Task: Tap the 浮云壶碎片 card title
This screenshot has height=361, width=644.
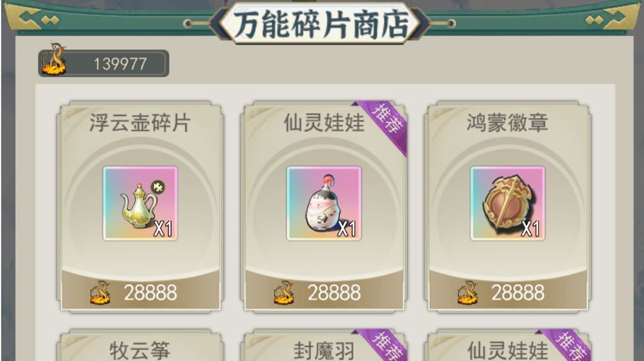Action: pos(140,123)
